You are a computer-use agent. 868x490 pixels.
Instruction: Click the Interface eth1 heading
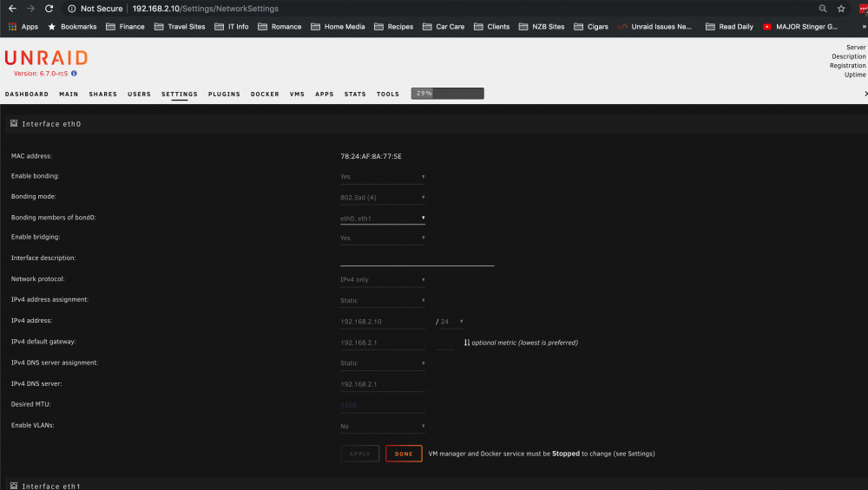(51, 487)
